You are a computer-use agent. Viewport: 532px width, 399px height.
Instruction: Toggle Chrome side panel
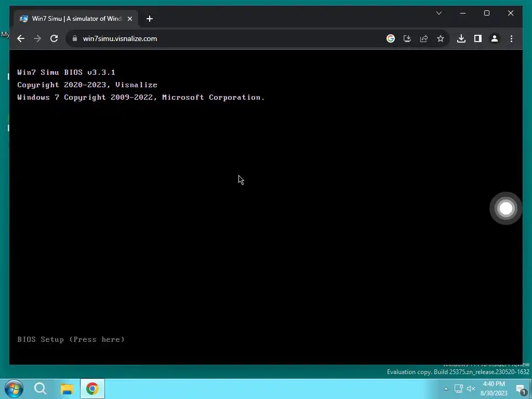tap(478, 38)
